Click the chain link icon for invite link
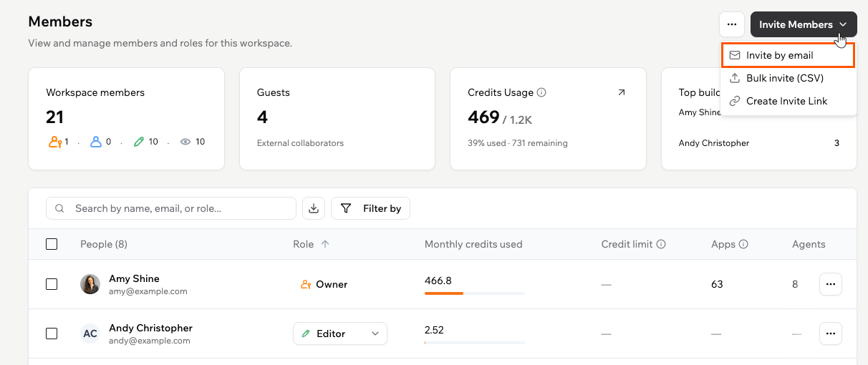 735,101
